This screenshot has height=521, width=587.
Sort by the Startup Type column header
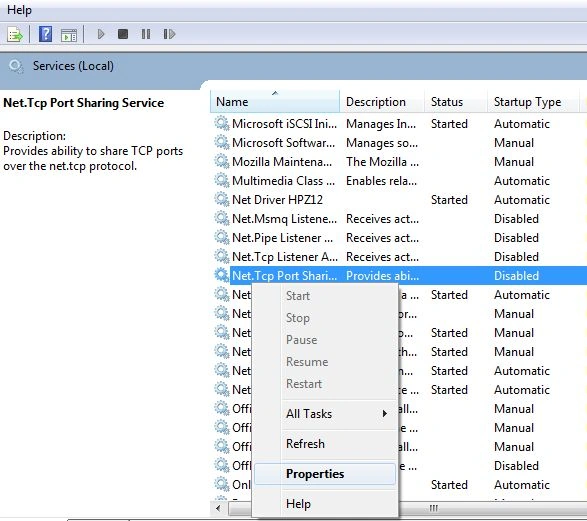(x=533, y=102)
